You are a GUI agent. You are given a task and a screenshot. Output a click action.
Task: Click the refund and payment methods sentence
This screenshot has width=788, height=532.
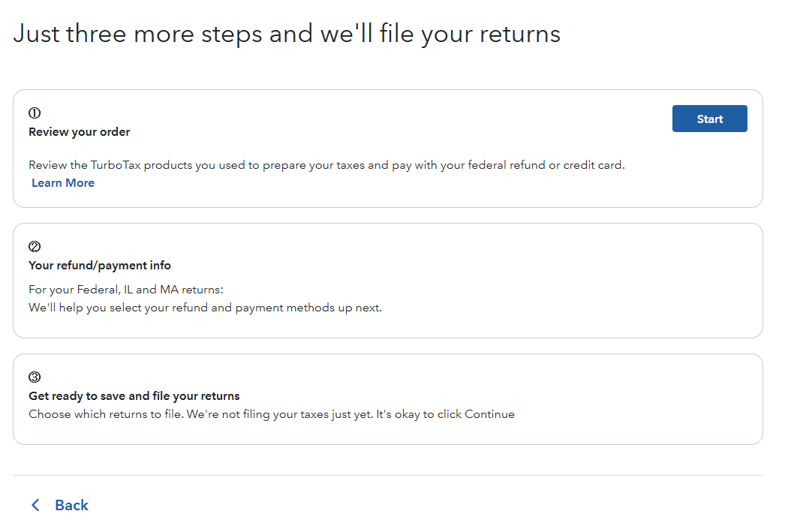[205, 308]
